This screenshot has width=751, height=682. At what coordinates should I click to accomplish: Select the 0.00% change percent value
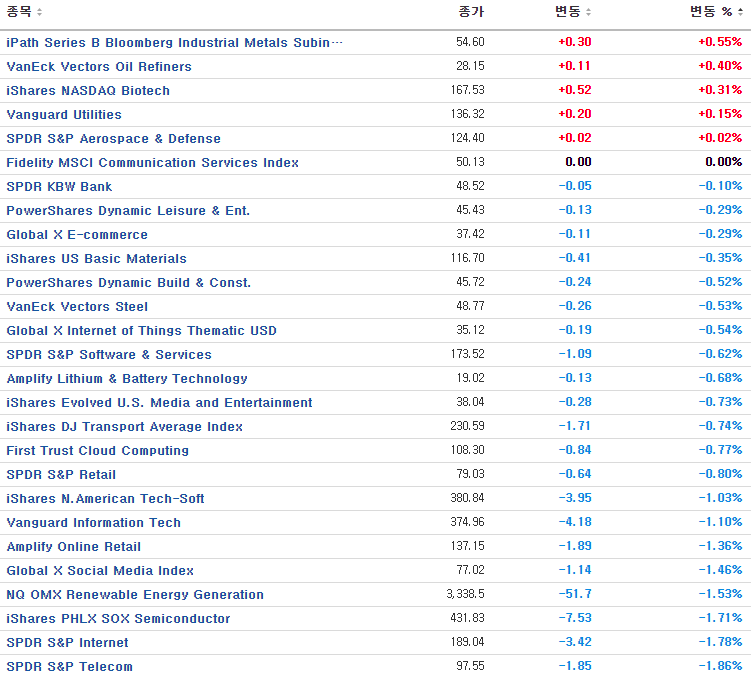[x=723, y=162]
